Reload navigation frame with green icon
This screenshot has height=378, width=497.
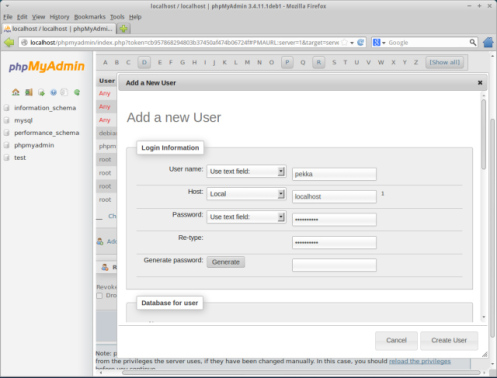click(77, 92)
